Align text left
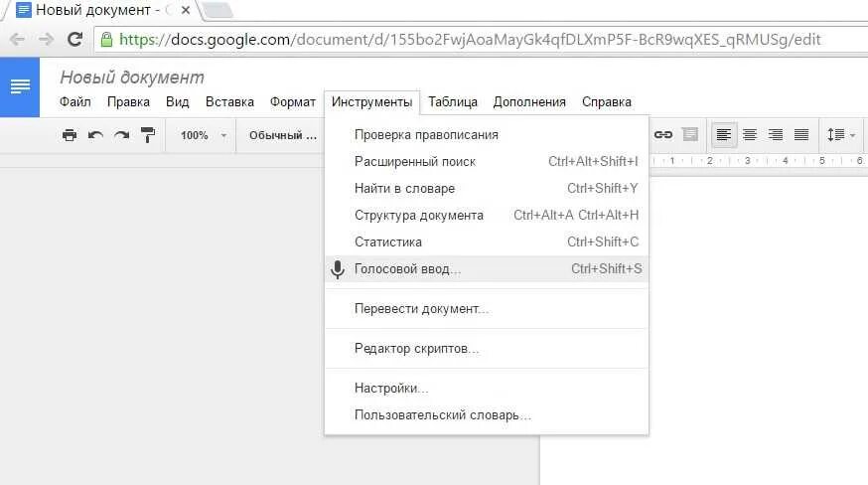Image resolution: width=868 pixels, height=485 pixels. (724, 135)
